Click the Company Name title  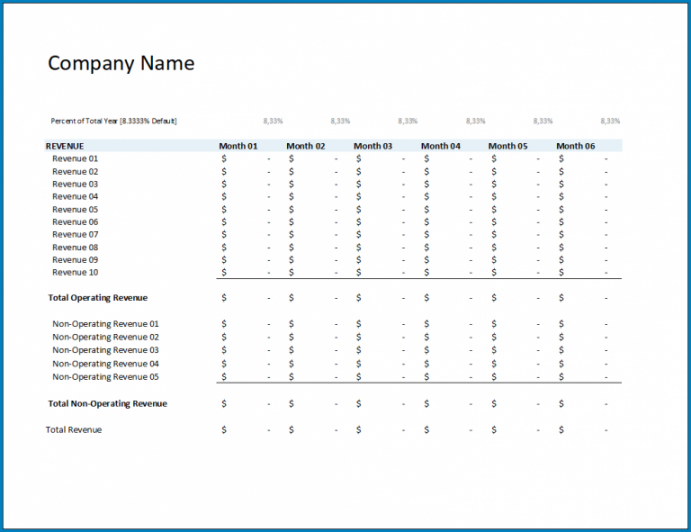coord(121,64)
